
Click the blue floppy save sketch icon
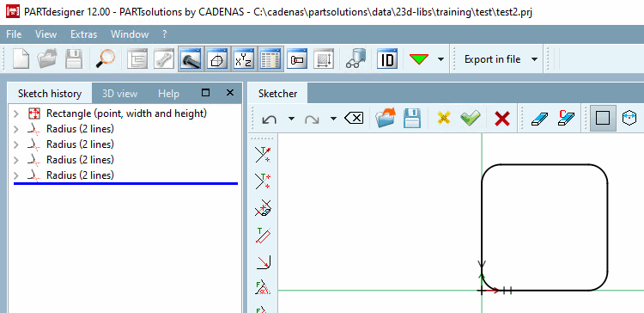[412, 119]
